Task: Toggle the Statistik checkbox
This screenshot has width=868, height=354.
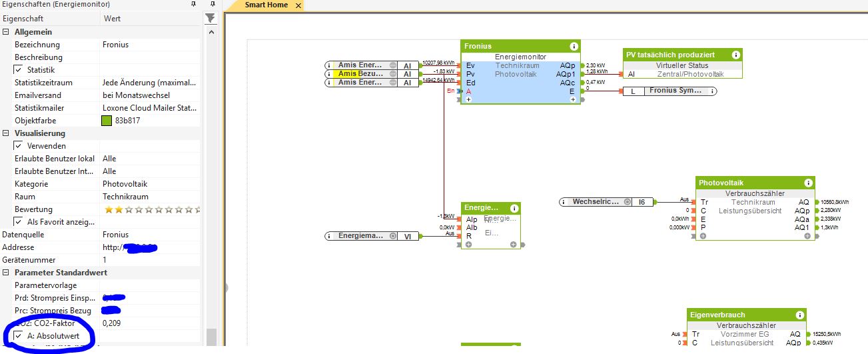Action: pos(19,70)
